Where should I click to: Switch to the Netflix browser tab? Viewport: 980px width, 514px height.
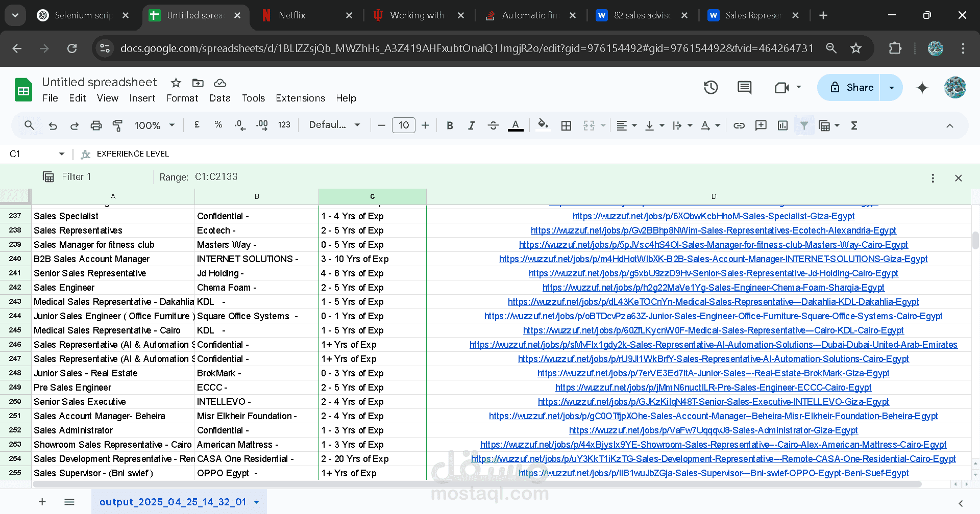click(x=307, y=15)
